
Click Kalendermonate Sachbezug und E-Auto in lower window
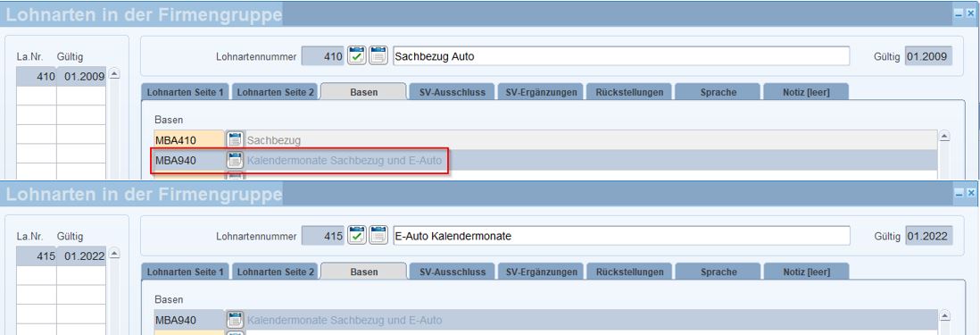345,320
